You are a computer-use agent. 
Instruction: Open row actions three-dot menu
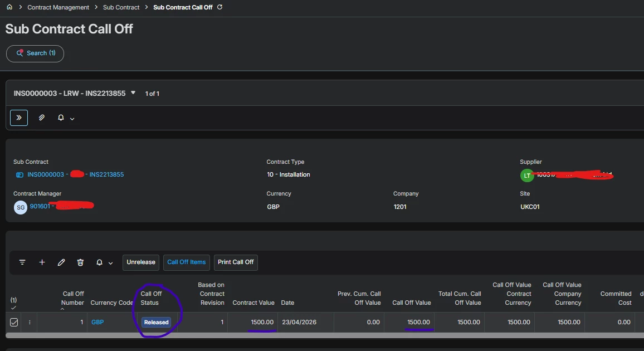[x=30, y=322]
